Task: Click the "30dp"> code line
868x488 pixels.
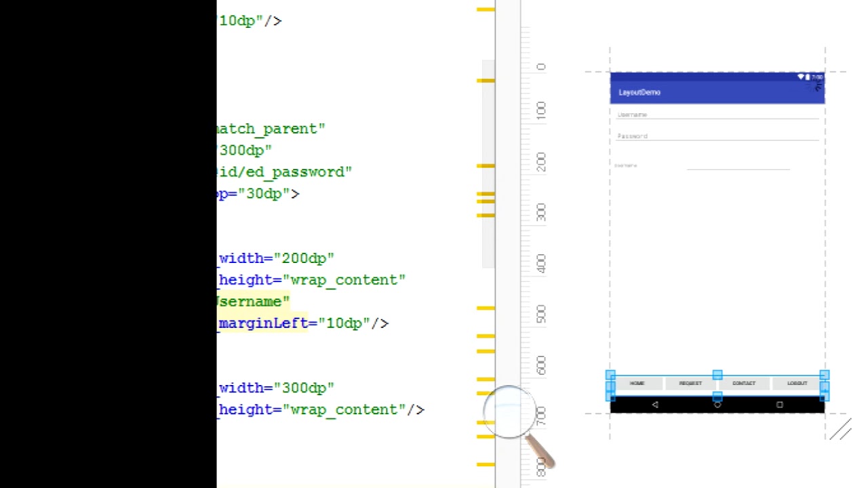Action: click(258, 194)
